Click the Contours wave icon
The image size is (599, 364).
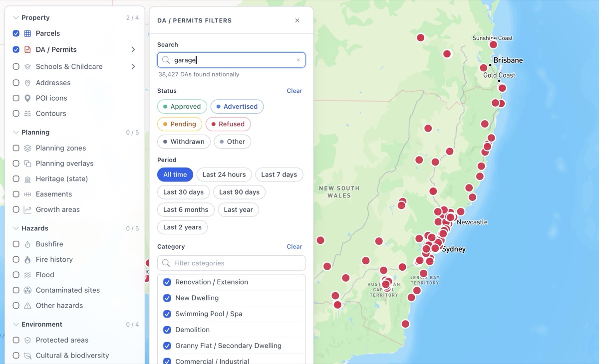[27, 114]
